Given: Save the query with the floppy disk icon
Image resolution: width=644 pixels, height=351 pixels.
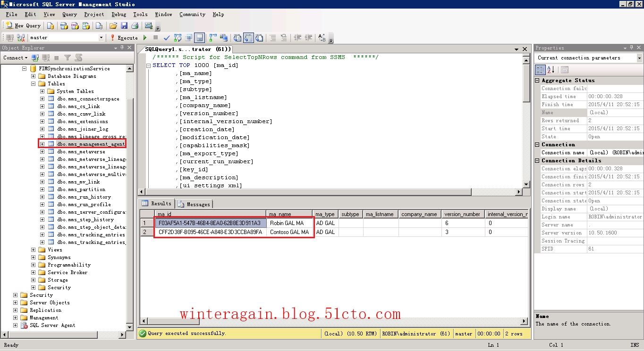Looking at the screenshot, I should 124,25.
